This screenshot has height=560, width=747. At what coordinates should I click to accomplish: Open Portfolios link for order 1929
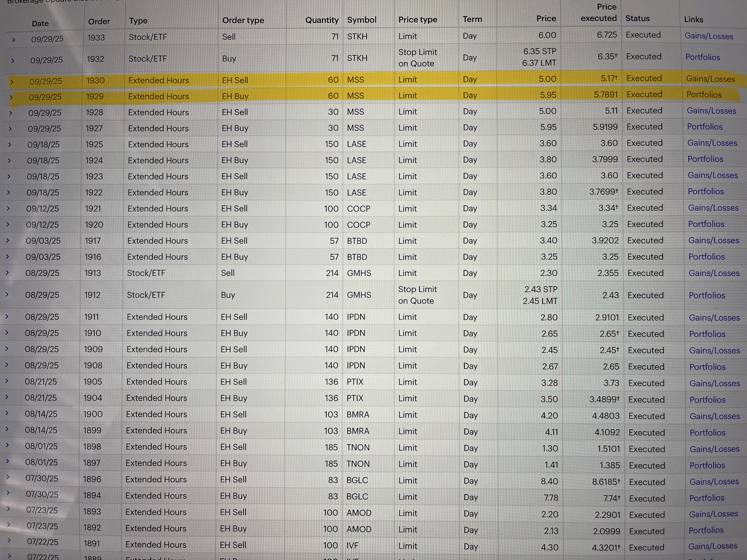[x=704, y=95]
